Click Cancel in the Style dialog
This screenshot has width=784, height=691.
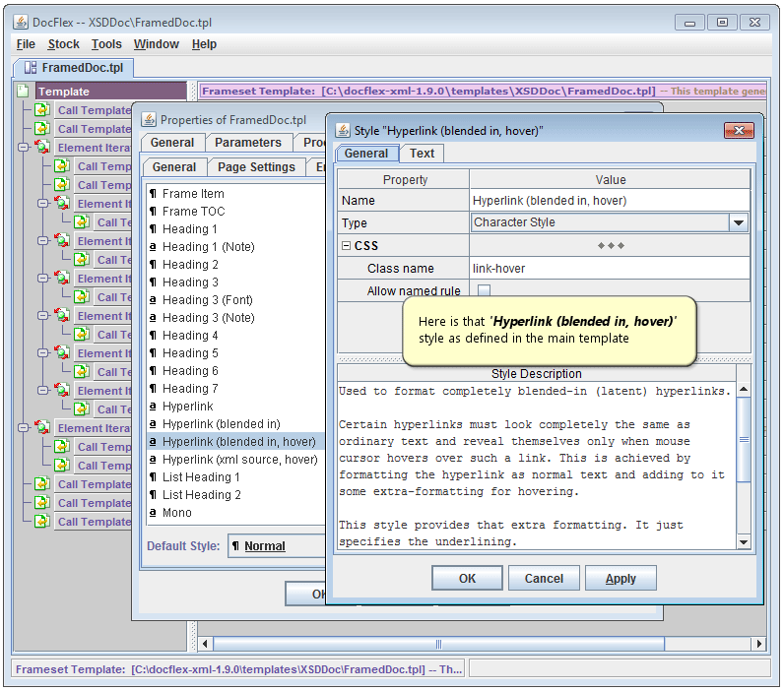click(x=544, y=579)
